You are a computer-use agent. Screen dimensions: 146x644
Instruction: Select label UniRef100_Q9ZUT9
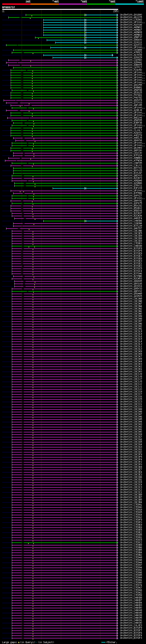point(131,100)
